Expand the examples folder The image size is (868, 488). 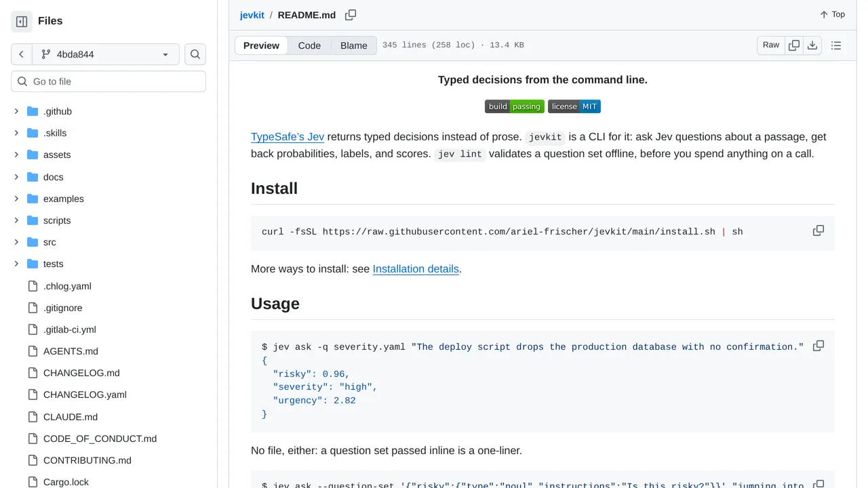[16, 199]
